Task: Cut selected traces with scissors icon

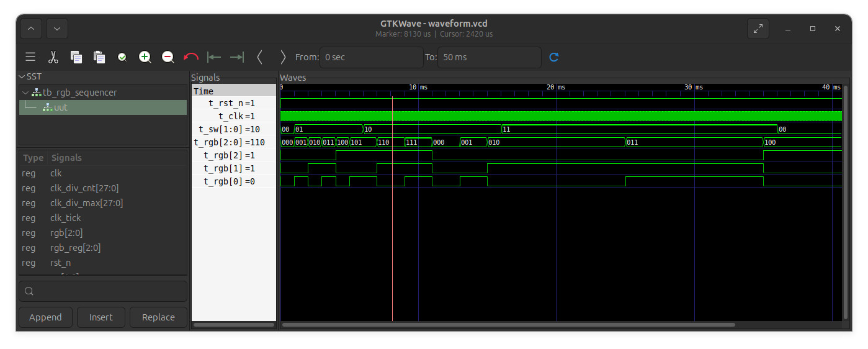Action: click(53, 57)
